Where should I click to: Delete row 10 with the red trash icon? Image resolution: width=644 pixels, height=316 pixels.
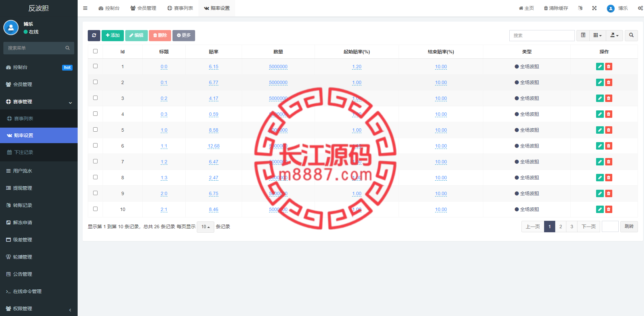pos(609,209)
